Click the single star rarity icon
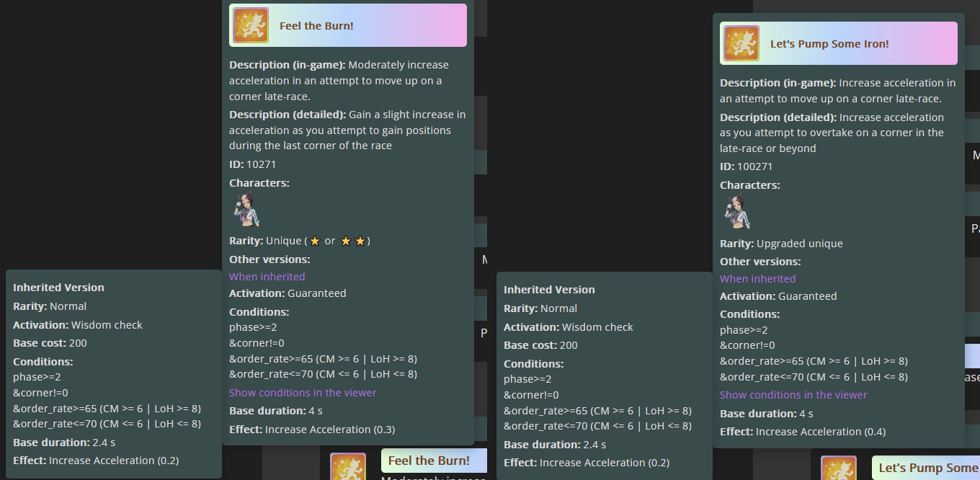Viewport: 980px width, 480px height. (315, 241)
